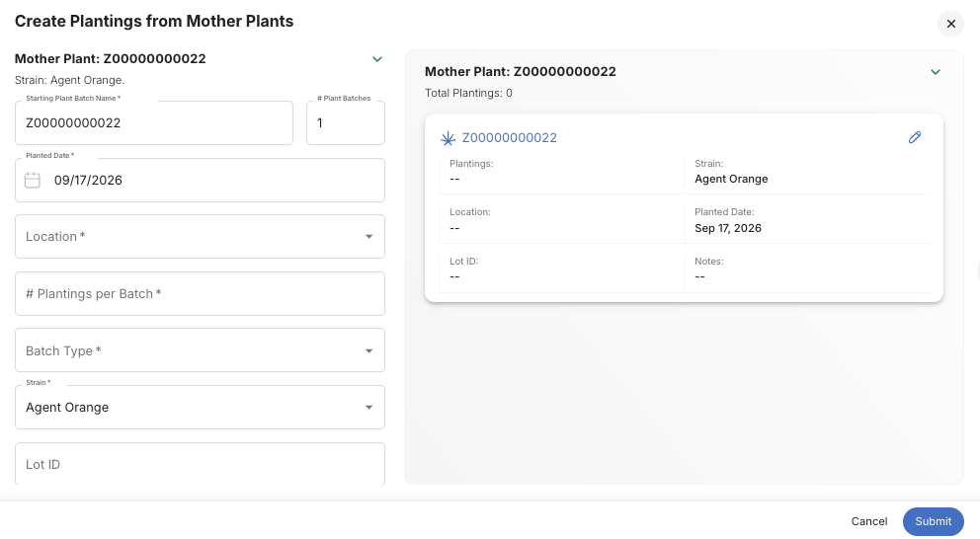This screenshot has height=539, width=980.
Task: Click the 'Notes:' label in the card
Action: point(709,261)
